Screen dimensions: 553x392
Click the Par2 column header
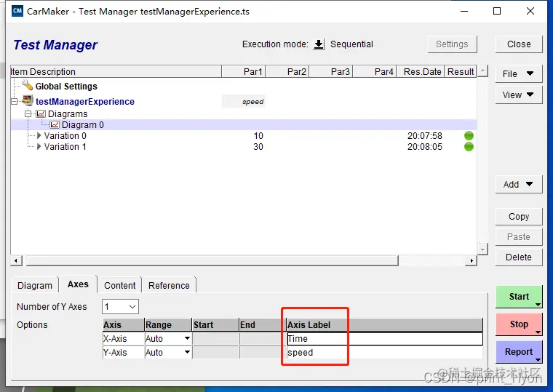(287, 71)
